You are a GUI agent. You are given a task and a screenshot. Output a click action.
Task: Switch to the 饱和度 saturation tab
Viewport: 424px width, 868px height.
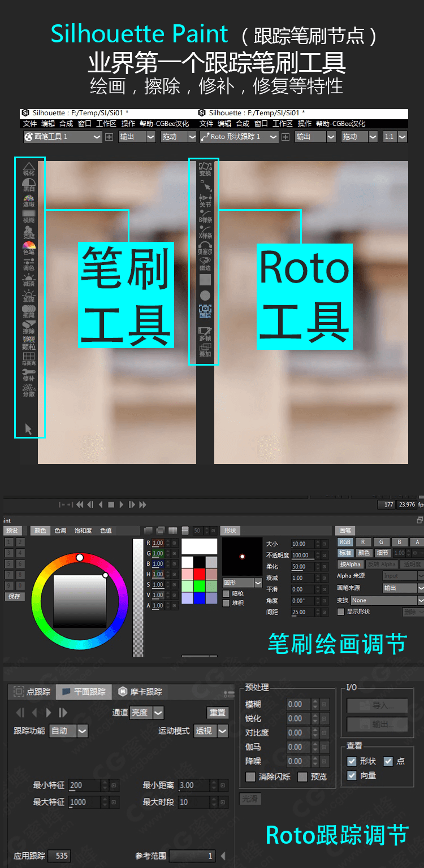[83, 531]
